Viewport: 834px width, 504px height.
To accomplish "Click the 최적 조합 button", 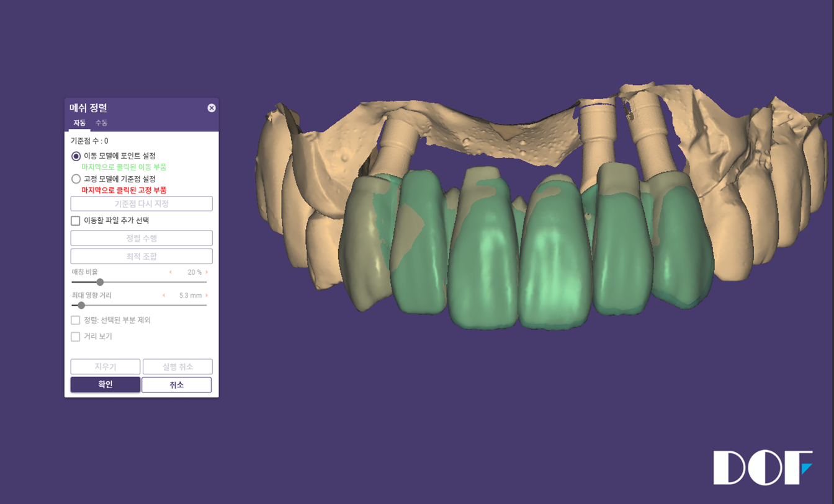I will pyautogui.click(x=141, y=256).
